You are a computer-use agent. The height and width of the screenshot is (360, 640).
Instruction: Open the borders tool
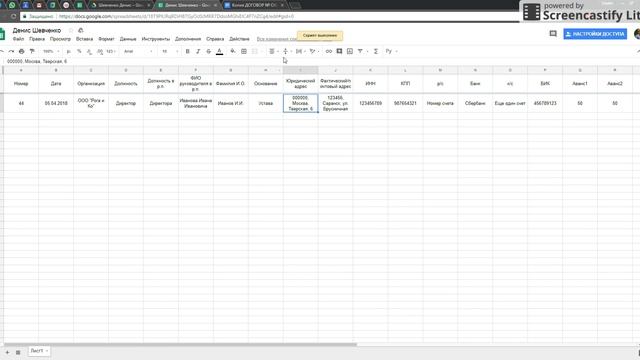[x=244, y=51]
